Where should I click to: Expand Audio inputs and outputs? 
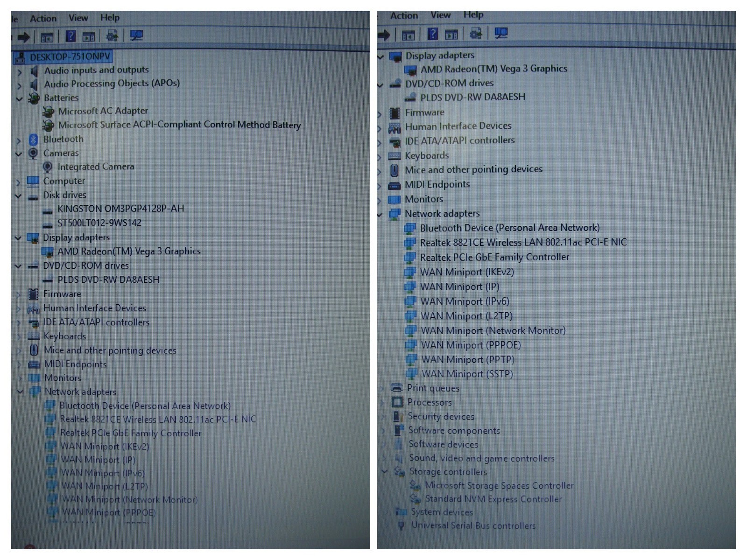coord(19,72)
